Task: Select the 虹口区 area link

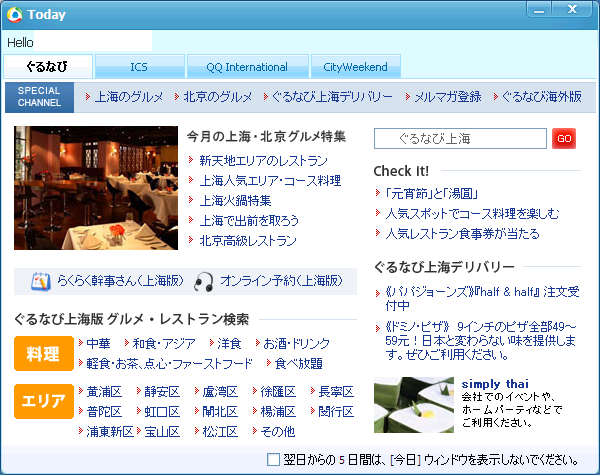Action: click(x=162, y=411)
